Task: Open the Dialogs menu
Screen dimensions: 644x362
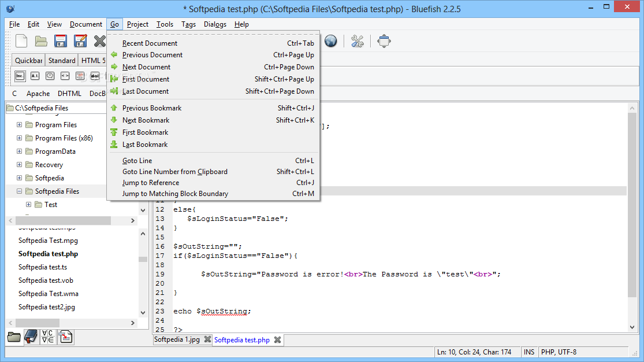Action: [215, 24]
